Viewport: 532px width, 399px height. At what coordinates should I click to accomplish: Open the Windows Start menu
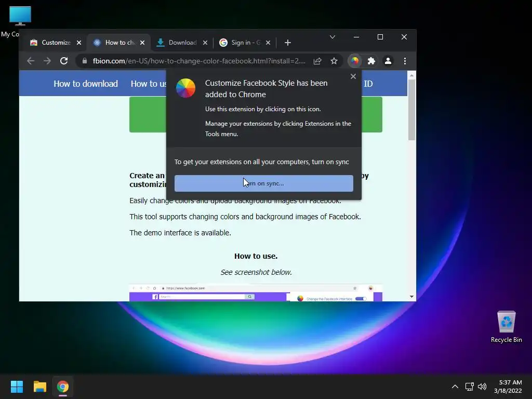click(17, 387)
